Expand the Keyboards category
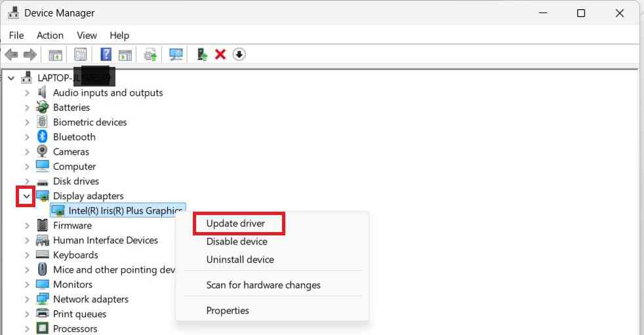The width and height of the screenshot is (644, 335). 27,255
